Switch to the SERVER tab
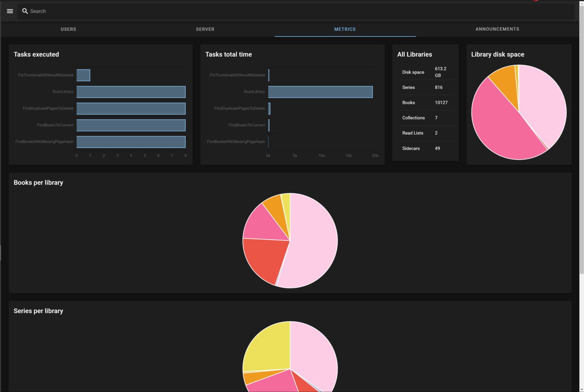The width and height of the screenshot is (584, 392). click(205, 29)
